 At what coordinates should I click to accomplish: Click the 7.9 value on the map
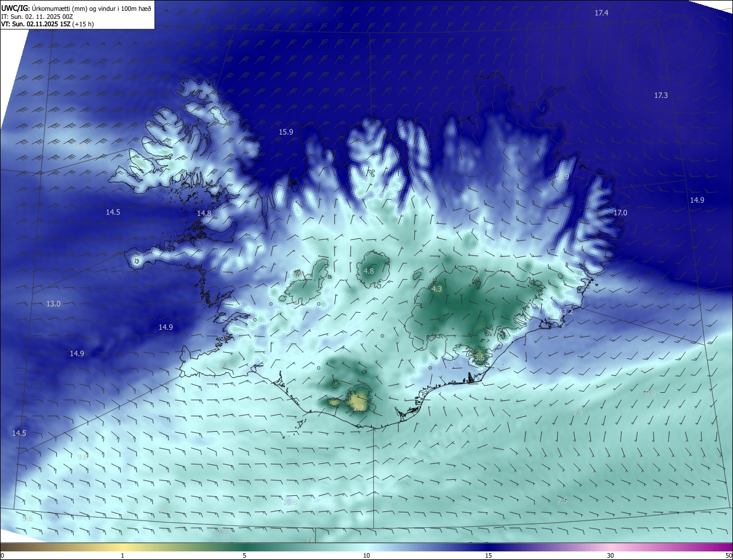[578, 413]
